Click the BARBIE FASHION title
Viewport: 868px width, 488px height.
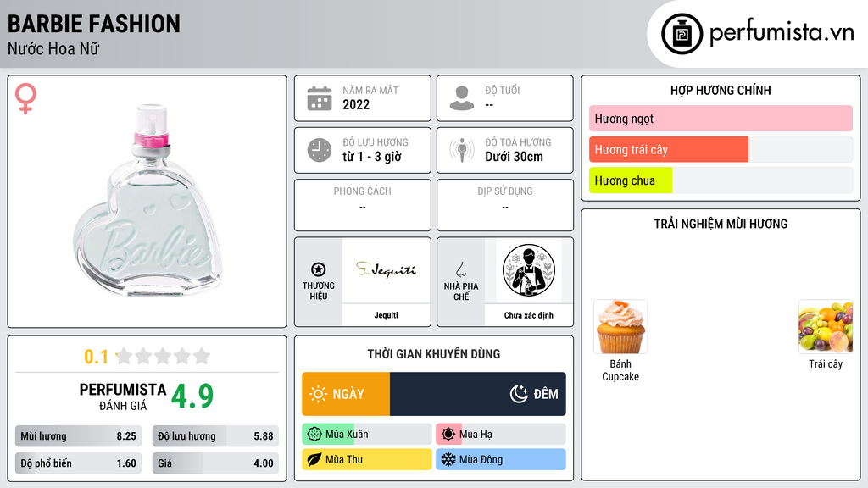coord(93,25)
